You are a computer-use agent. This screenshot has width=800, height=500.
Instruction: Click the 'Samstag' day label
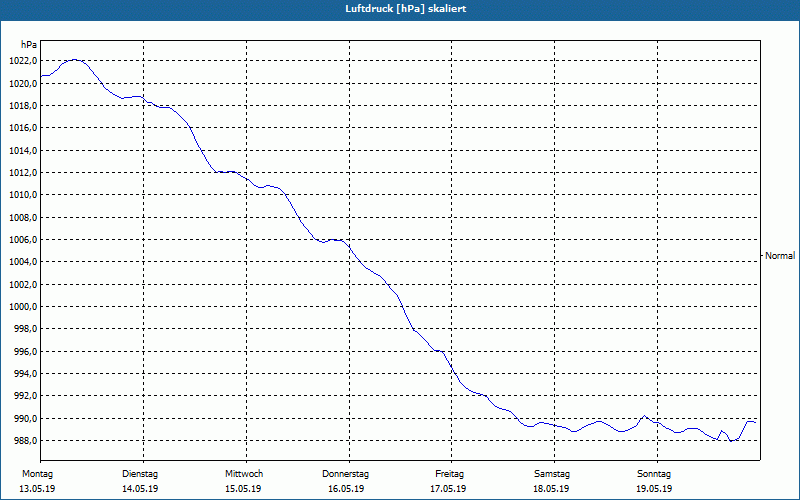[x=552, y=474]
